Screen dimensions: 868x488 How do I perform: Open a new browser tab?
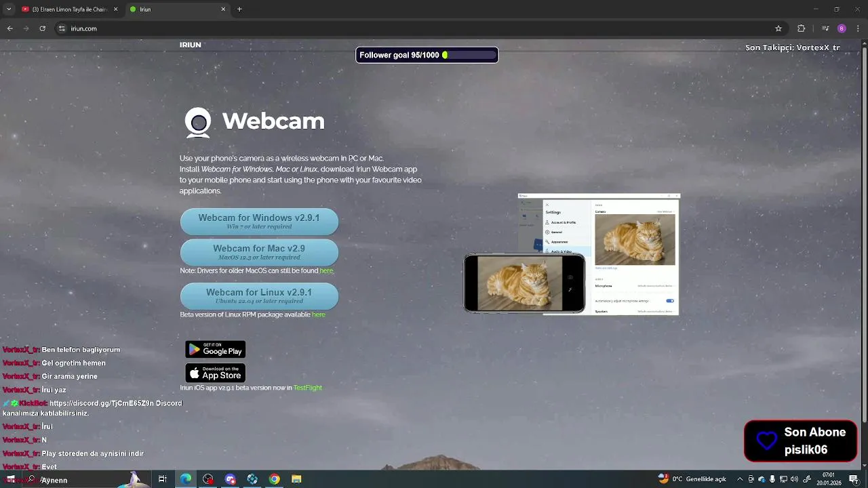click(x=239, y=9)
